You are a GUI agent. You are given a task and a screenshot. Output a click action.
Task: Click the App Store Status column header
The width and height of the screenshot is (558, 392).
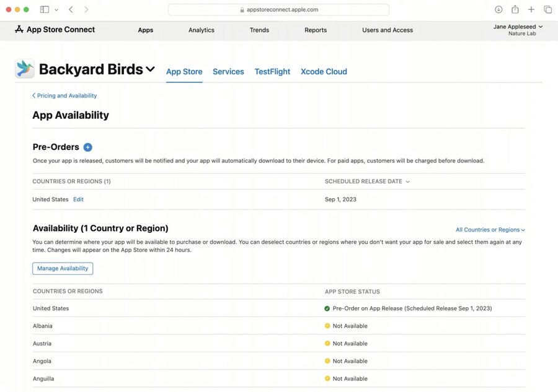[x=352, y=292]
